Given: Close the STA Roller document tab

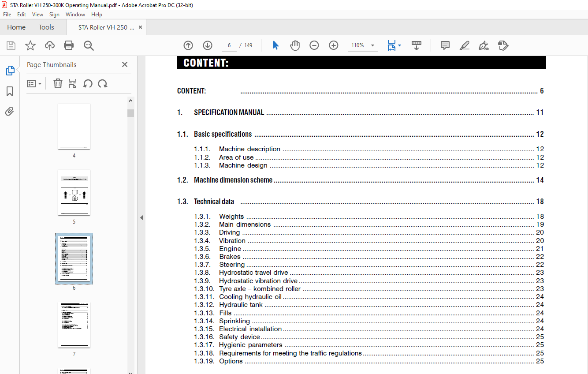Looking at the screenshot, I should pyautogui.click(x=141, y=27).
